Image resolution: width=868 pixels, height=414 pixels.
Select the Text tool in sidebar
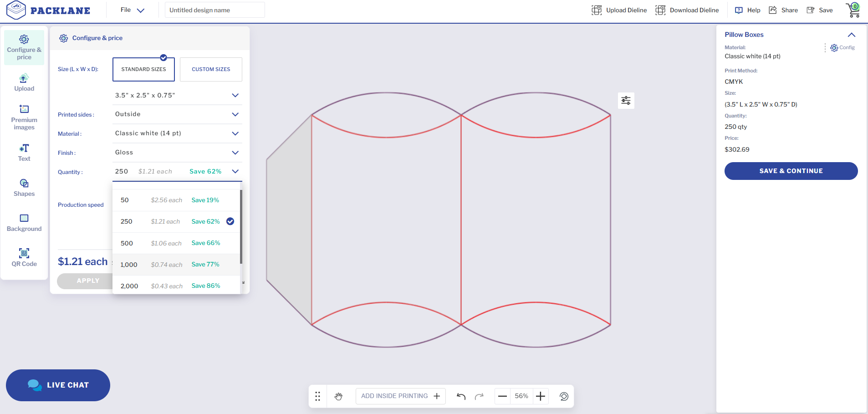24,153
